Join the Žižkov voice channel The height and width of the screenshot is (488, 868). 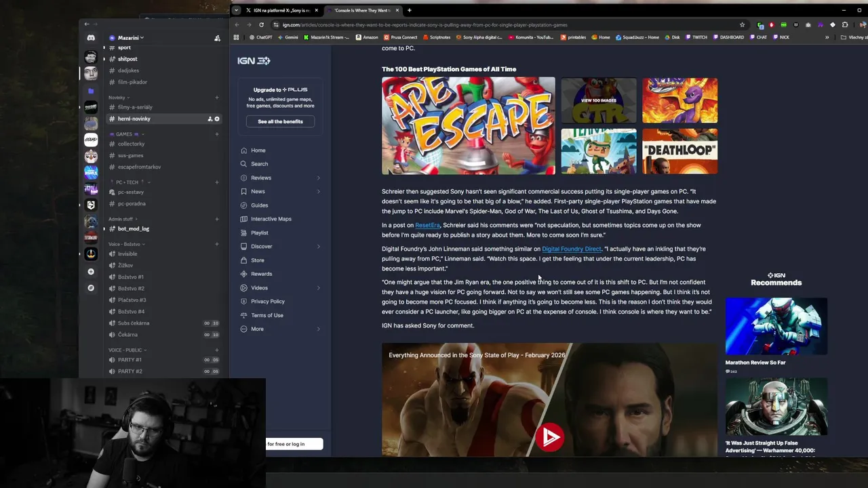125,266
